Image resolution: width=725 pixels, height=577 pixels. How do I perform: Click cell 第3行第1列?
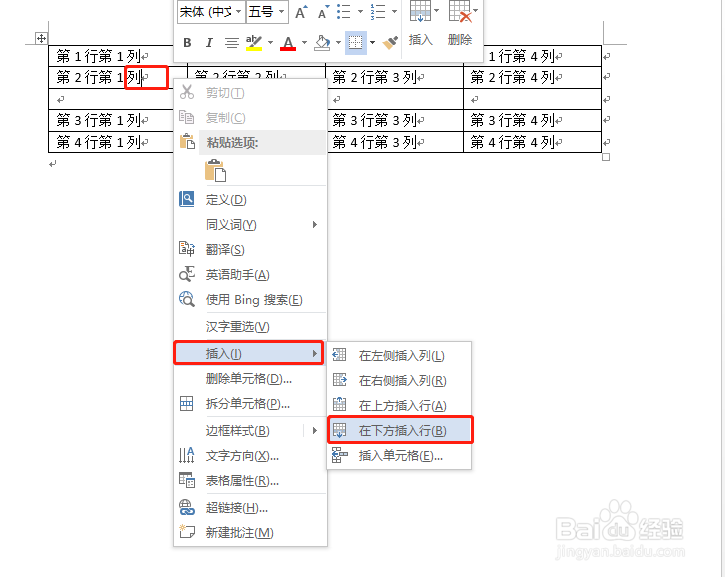(x=111, y=120)
